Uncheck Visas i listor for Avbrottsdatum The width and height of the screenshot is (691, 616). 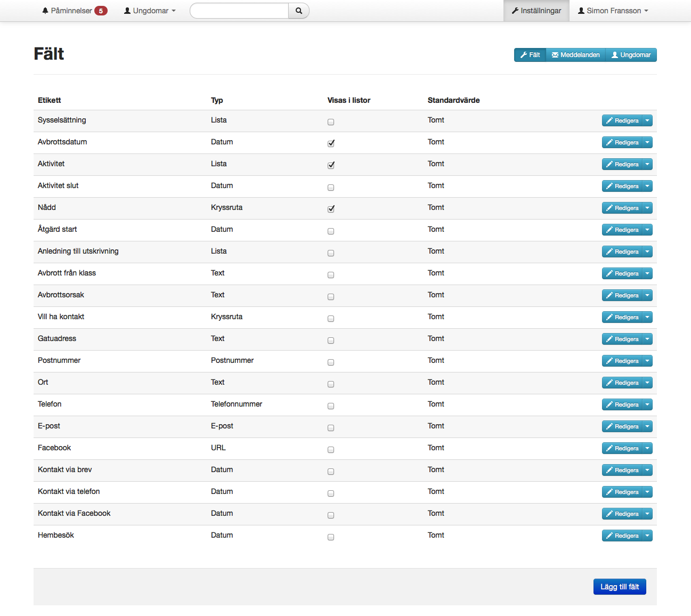point(331,143)
